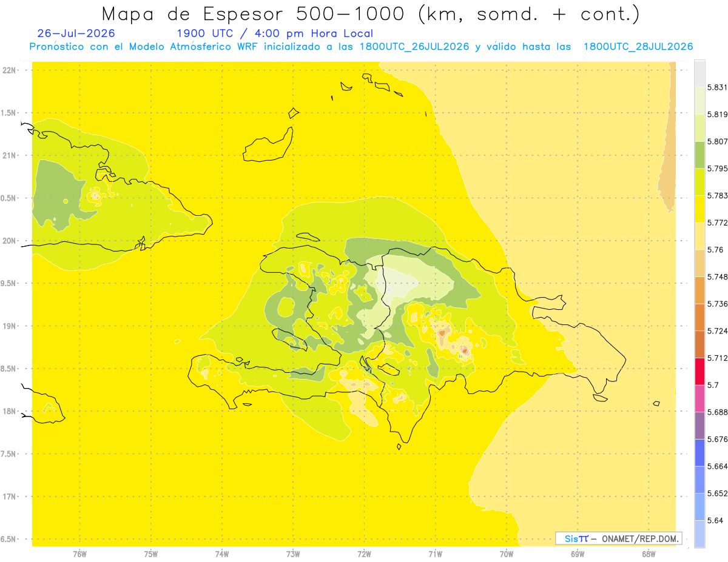
Task: Click the longitude axis label 71W
Action: pyautogui.click(x=435, y=554)
